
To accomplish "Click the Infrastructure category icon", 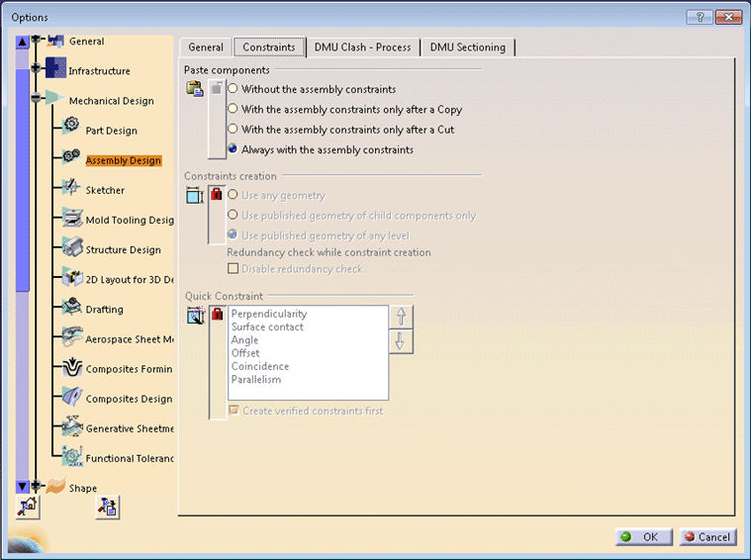I will (x=55, y=67).
